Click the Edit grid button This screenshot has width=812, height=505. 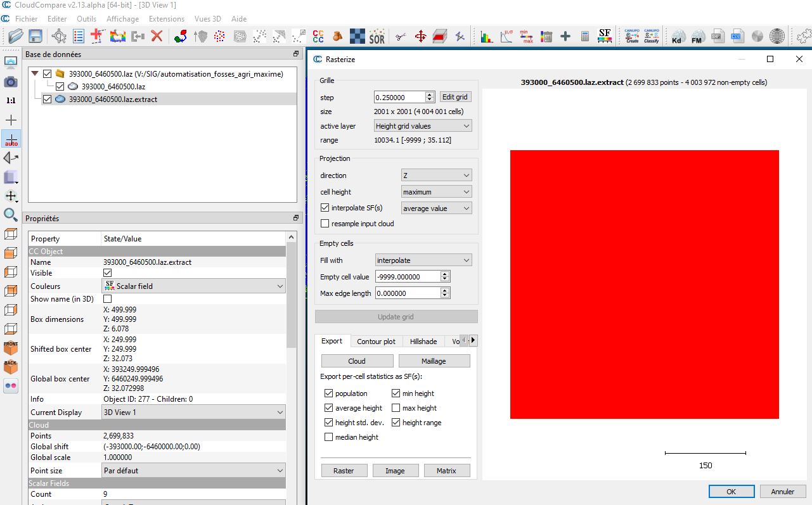(455, 97)
